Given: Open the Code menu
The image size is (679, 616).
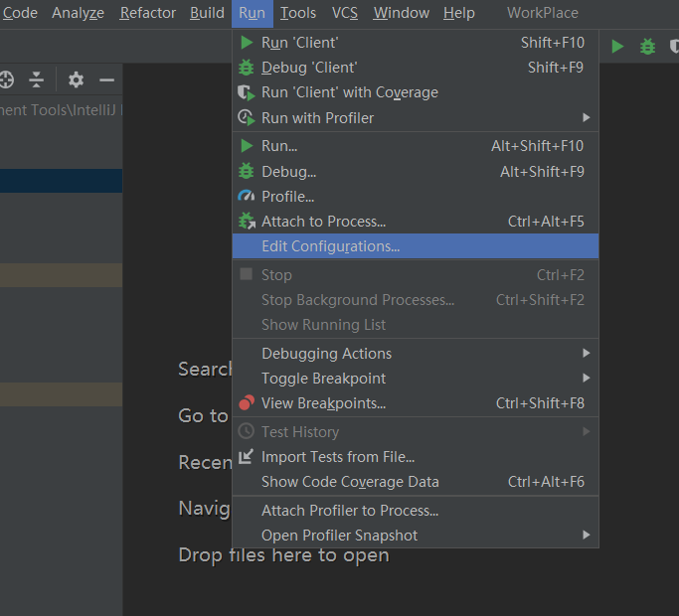Looking at the screenshot, I should 20,13.
